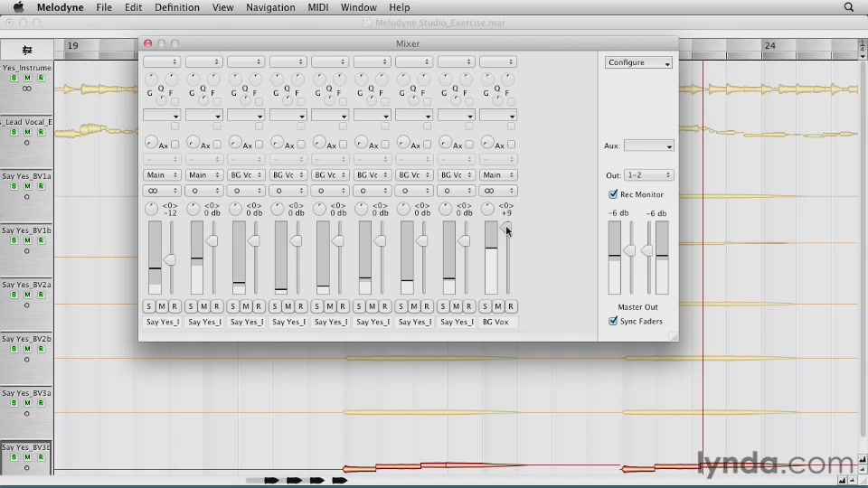Mute the Yes_Instrume track
This screenshot has width=868, height=488.
(x=27, y=78)
